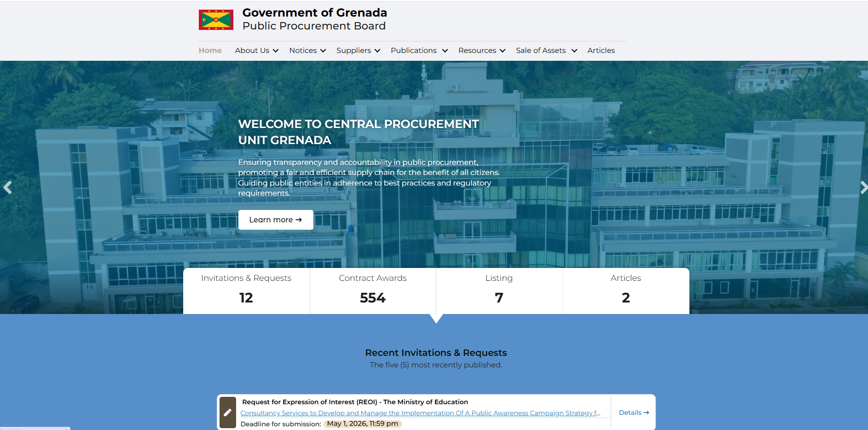Go to the Home menu item
The image size is (868, 430).
210,51
